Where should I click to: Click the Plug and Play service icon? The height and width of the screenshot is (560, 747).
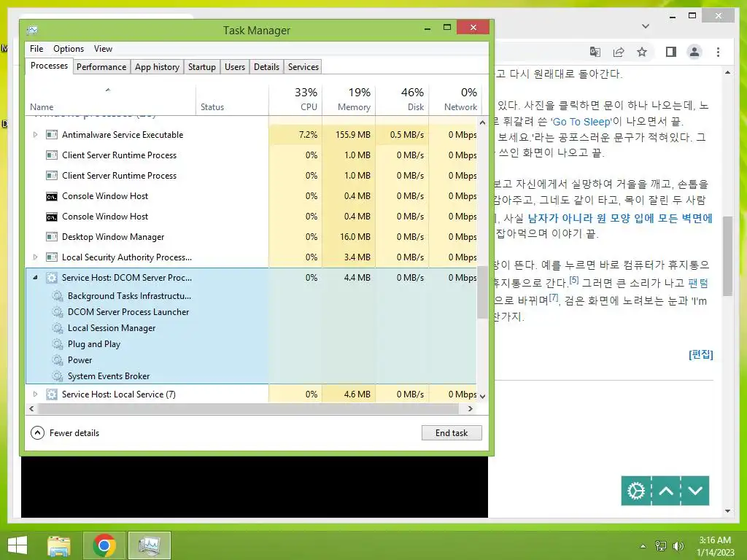(58, 344)
